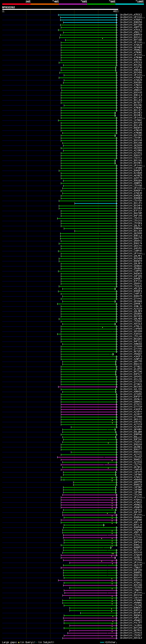Select hit label UniRef100_A3ASG0
146x644 pixels.
[131, 334]
